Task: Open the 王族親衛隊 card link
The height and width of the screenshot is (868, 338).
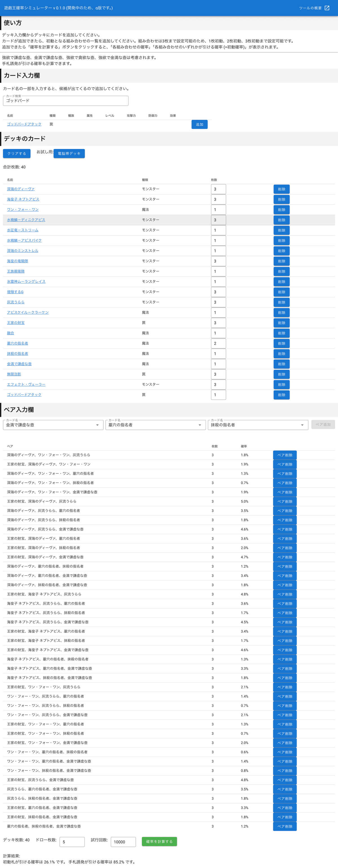Action: (x=16, y=271)
